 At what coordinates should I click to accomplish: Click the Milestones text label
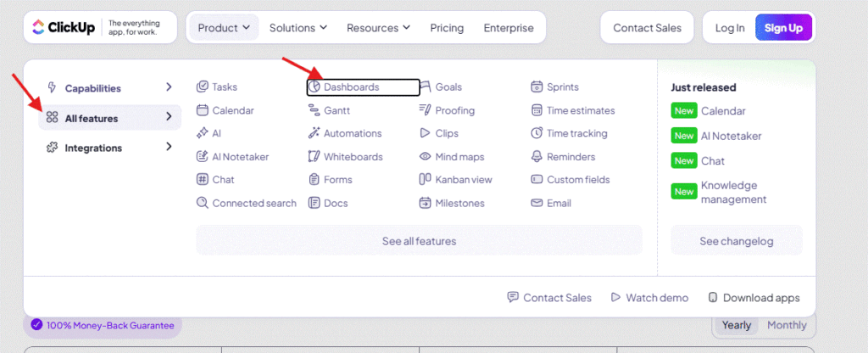pyautogui.click(x=459, y=203)
